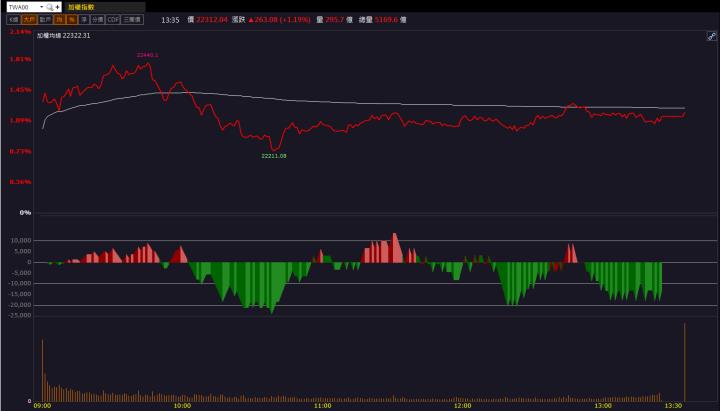Click the 加權指數 name label
720x411 pixels.
tap(82, 7)
